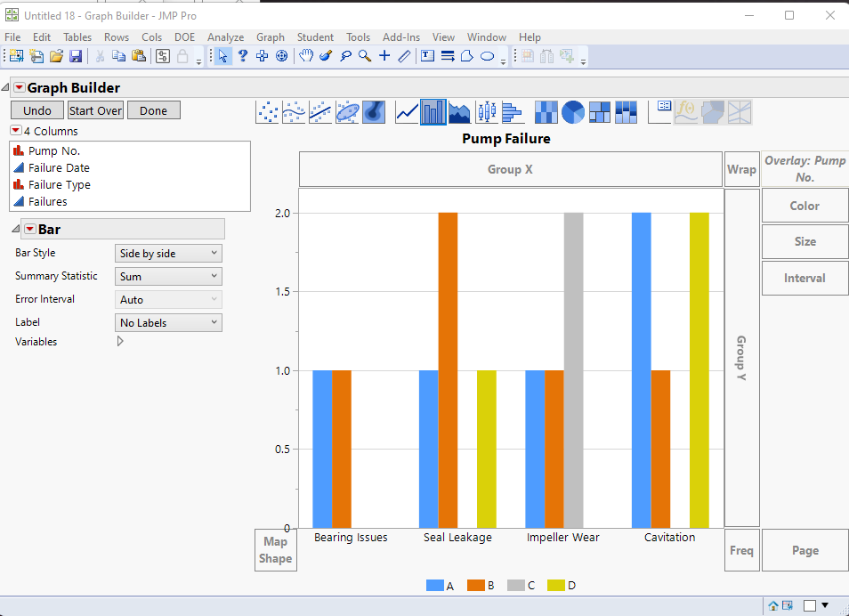
Task: Open the File menu
Action: pos(12,36)
